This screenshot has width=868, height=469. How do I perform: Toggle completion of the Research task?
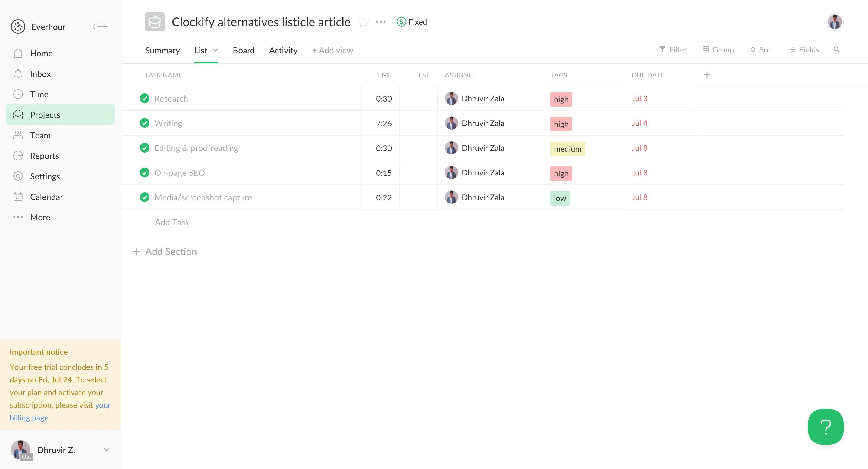pos(145,98)
